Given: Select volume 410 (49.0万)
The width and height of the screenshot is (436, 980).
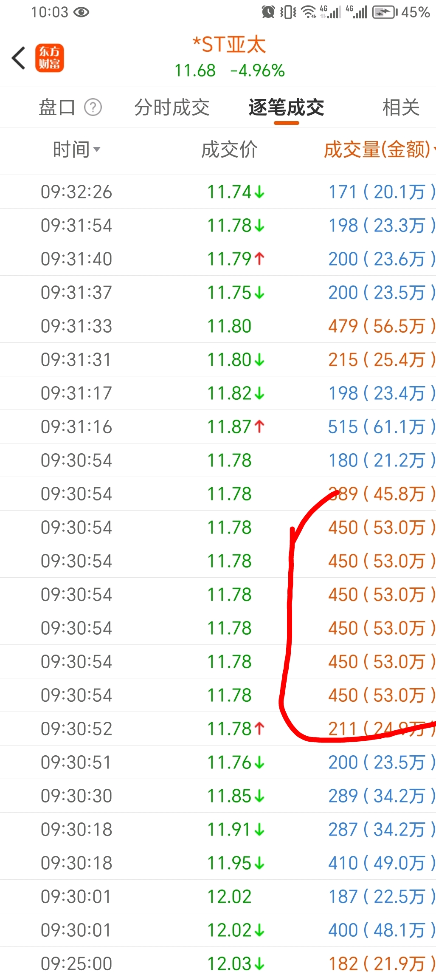Looking at the screenshot, I should pyautogui.click(x=381, y=863).
